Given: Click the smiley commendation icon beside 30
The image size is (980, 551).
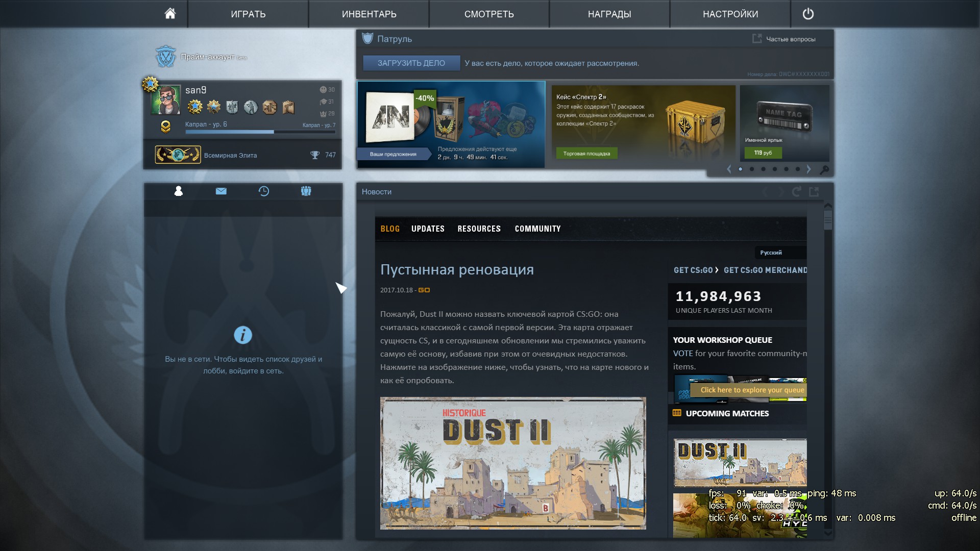Looking at the screenshot, I should coord(323,90).
